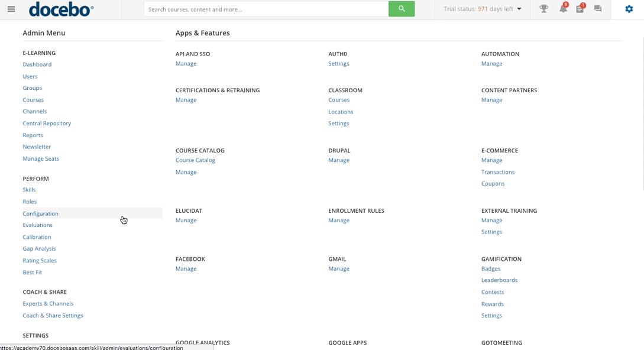Open Dashboard in the Admin Menu
The image size is (644, 350).
tap(37, 64)
